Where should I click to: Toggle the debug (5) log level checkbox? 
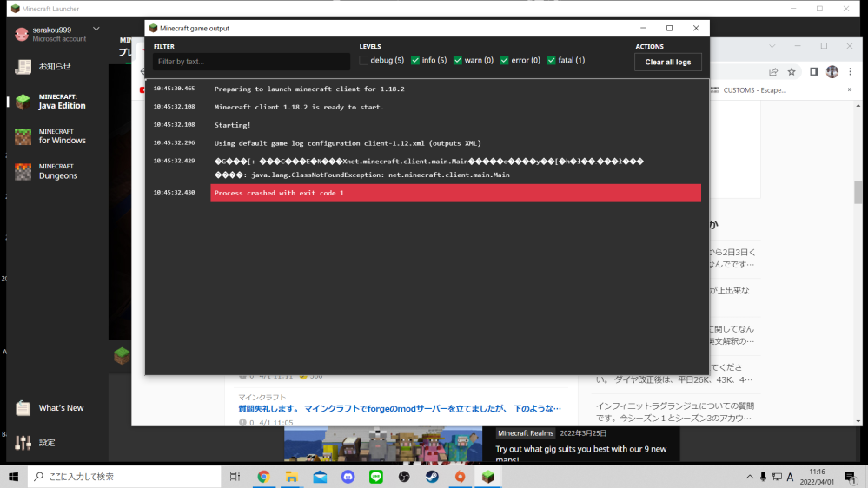pyautogui.click(x=364, y=60)
